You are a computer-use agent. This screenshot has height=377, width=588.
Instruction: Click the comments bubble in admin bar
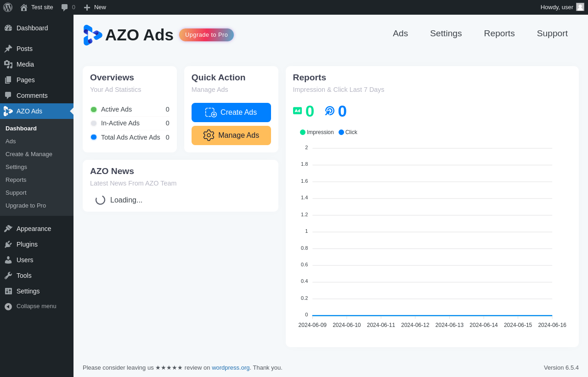65,7
